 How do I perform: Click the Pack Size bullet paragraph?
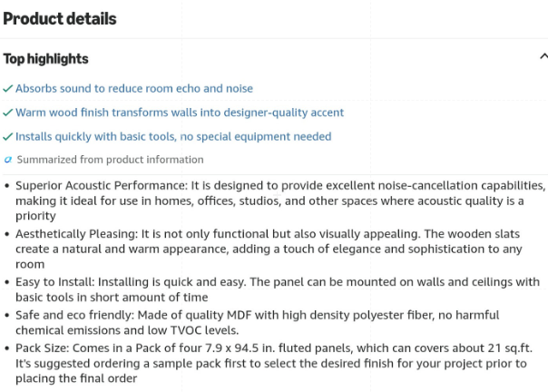point(274,363)
